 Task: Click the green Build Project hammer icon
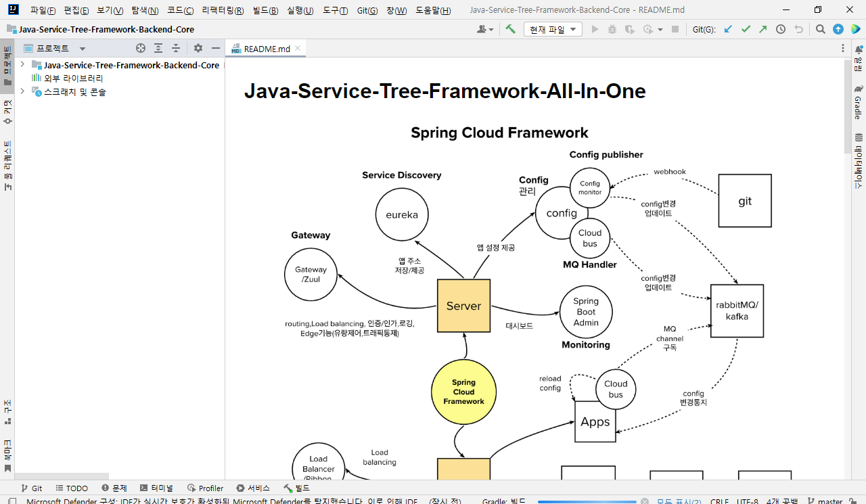click(510, 29)
